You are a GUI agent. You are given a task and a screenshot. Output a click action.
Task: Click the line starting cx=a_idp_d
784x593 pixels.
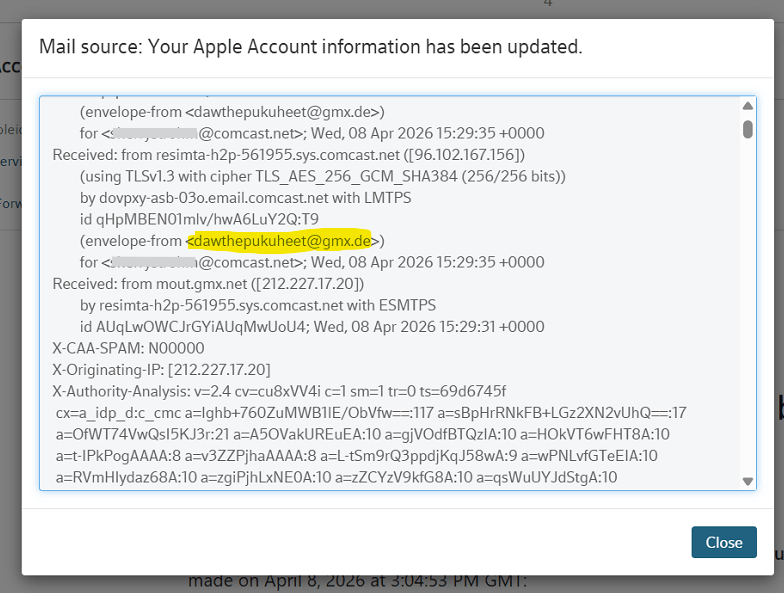pos(371,413)
